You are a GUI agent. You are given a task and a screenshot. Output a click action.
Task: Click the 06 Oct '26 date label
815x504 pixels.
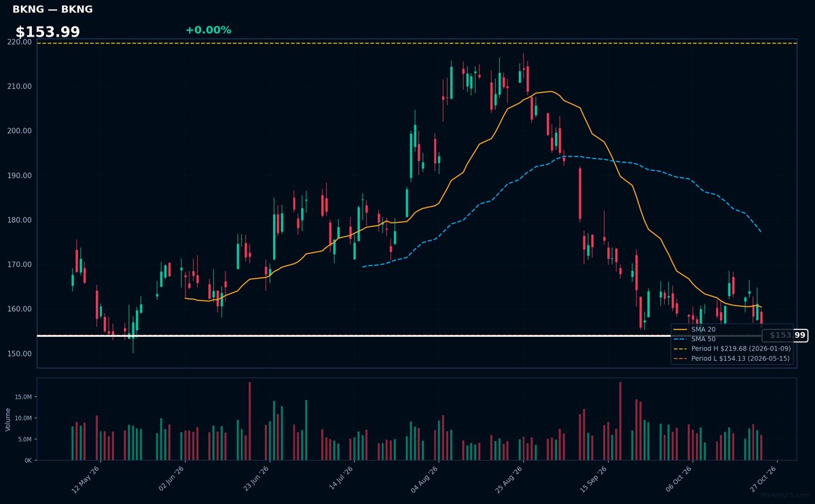[x=677, y=478]
